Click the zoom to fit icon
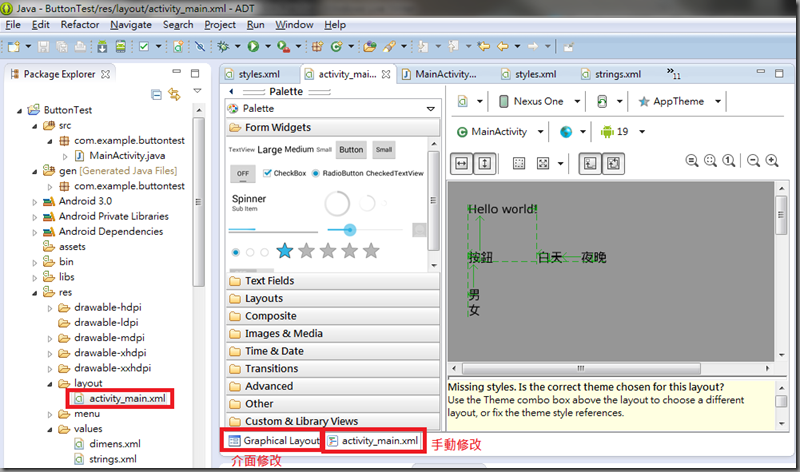This screenshot has height=472, width=800. pyautogui.click(x=710, y=161)
